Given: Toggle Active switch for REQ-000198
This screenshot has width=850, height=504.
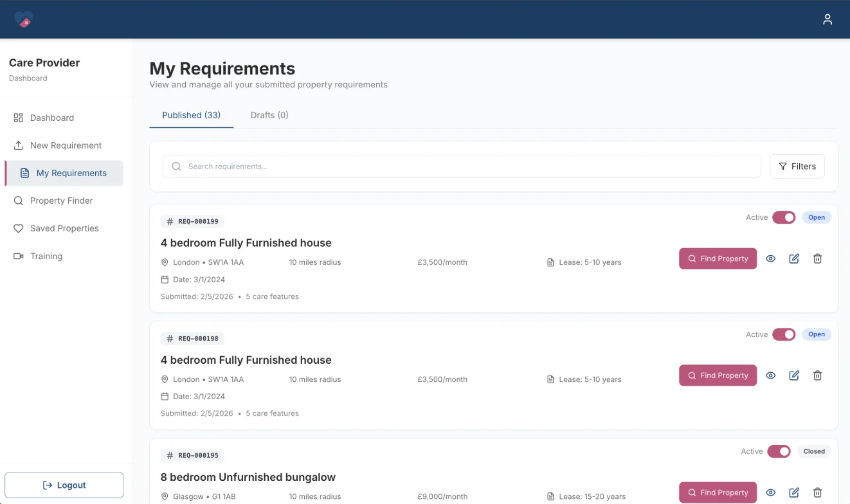Looking at the screenshot, I should [x=784, y=334].
